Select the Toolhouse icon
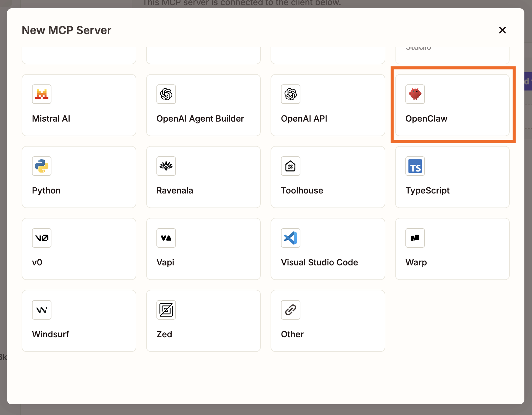This screenshot has width=532, height=415. (x=290, y=166)
